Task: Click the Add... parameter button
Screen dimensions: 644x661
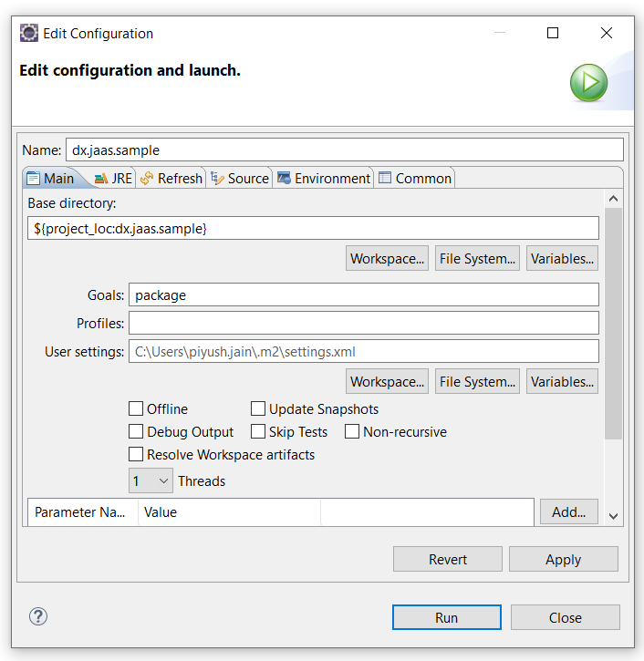Action: 569,511
